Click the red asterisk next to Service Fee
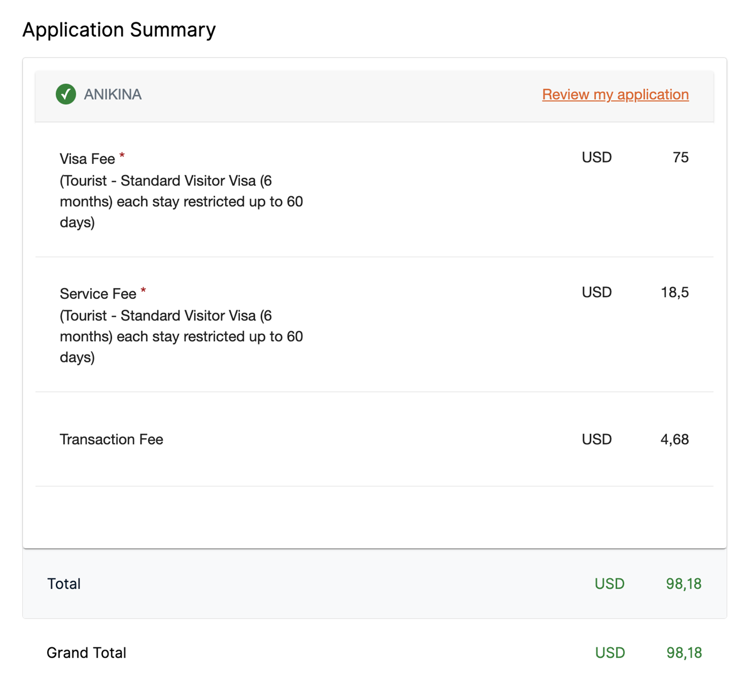The height and width of the screenshot is (700, 750). (x=143, y=290)
